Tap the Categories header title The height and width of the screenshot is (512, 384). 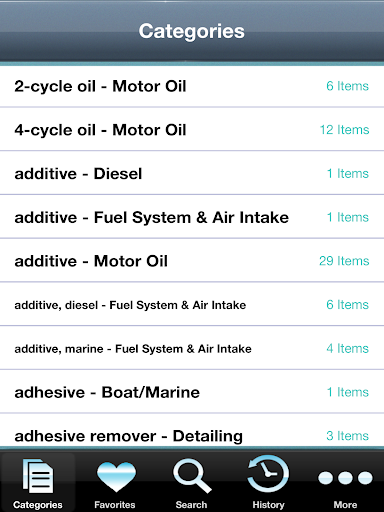192,31
